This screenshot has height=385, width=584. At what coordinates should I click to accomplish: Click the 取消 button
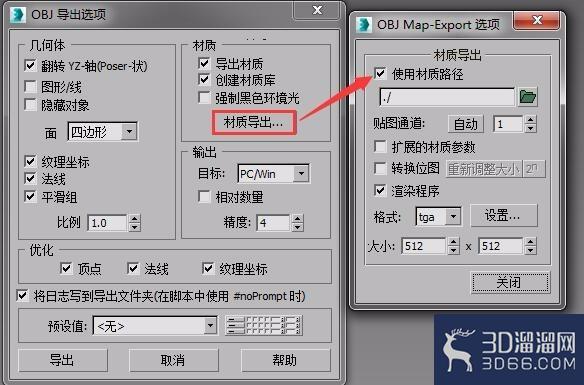tap(173, 360)
